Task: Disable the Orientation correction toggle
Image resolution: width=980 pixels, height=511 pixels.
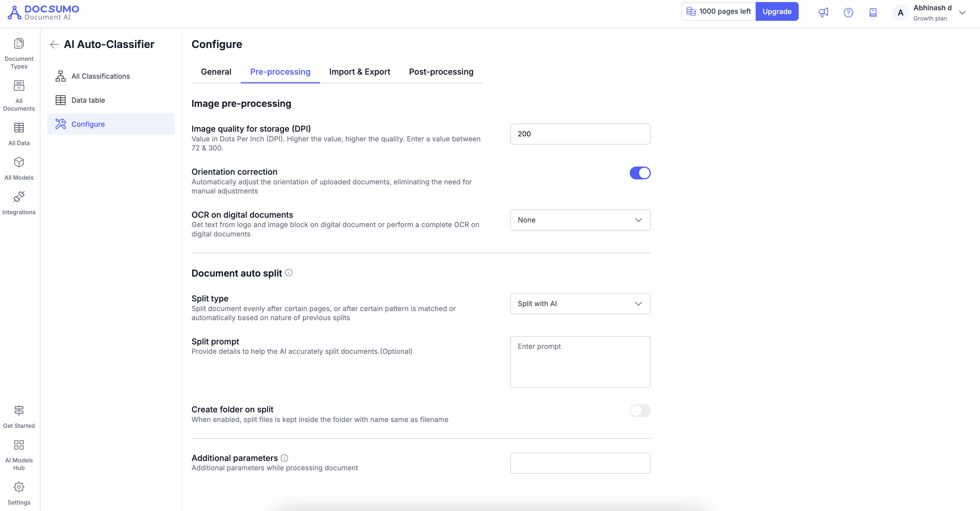Action: 639,173
